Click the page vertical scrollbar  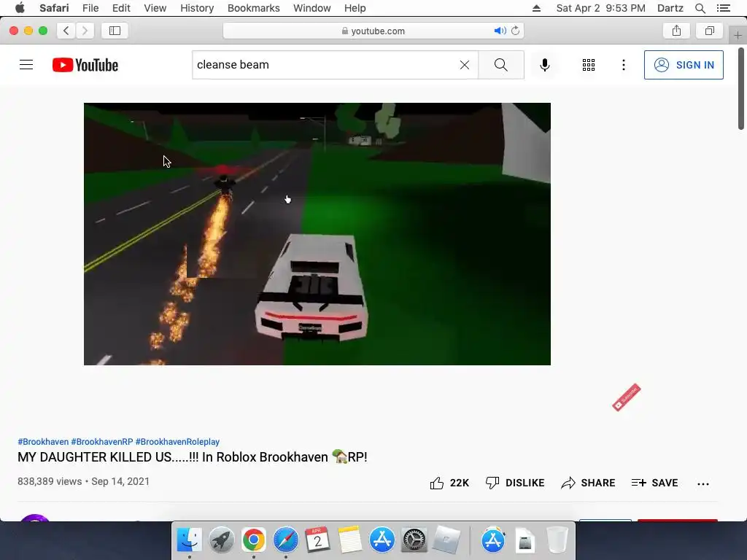pyautogui.click(x=741, y=88)
